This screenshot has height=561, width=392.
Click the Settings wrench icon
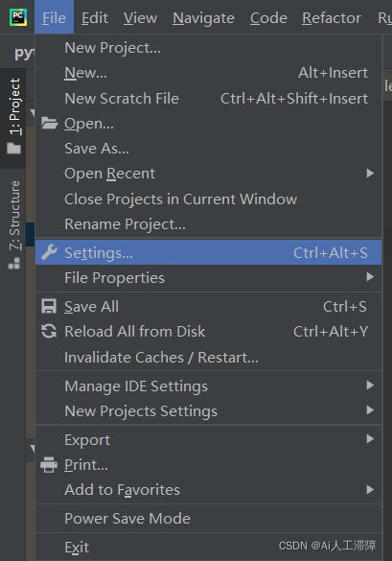(x=49, y=252)
